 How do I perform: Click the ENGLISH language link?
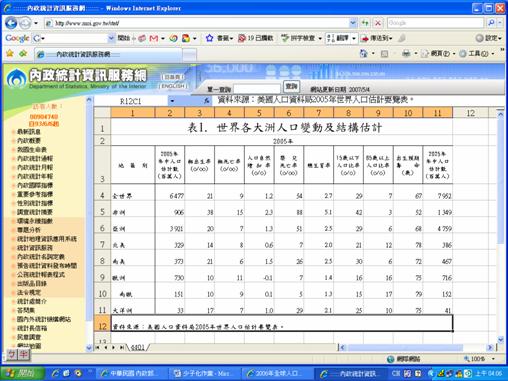point(172,86)
